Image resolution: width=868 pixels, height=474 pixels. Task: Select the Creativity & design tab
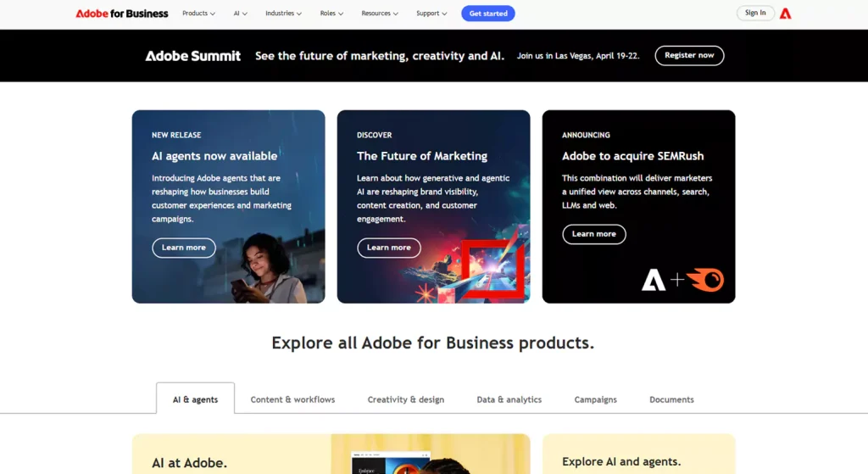pos(405,399)
